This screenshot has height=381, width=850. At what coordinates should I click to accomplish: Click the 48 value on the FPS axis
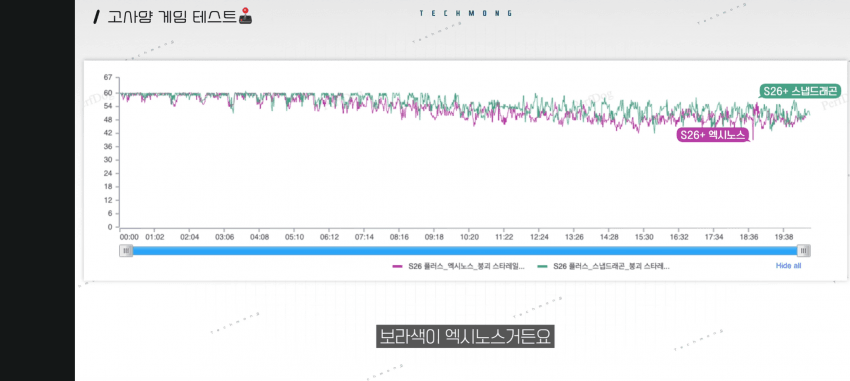[107, 120]
